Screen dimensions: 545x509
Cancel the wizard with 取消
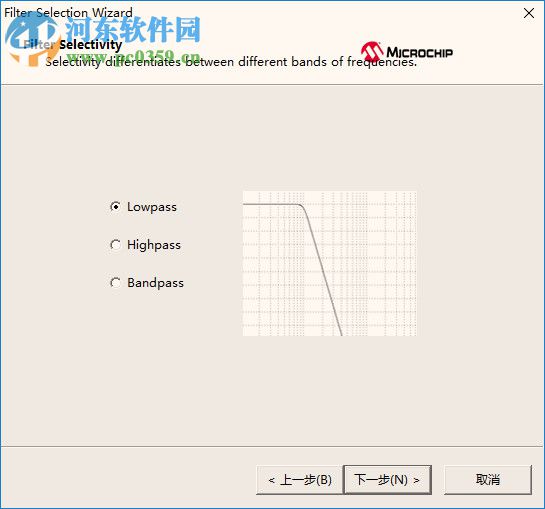(x=488, y=480)
